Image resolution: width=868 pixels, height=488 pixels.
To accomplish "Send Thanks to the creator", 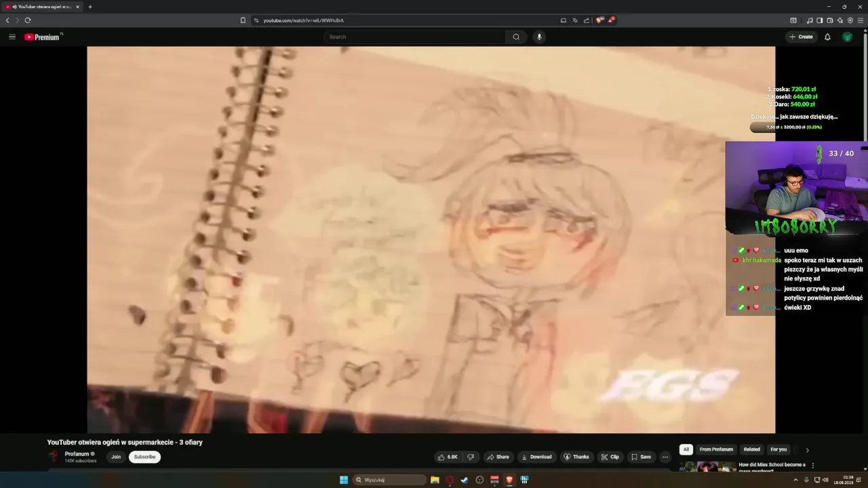I will tap(576, 457).
